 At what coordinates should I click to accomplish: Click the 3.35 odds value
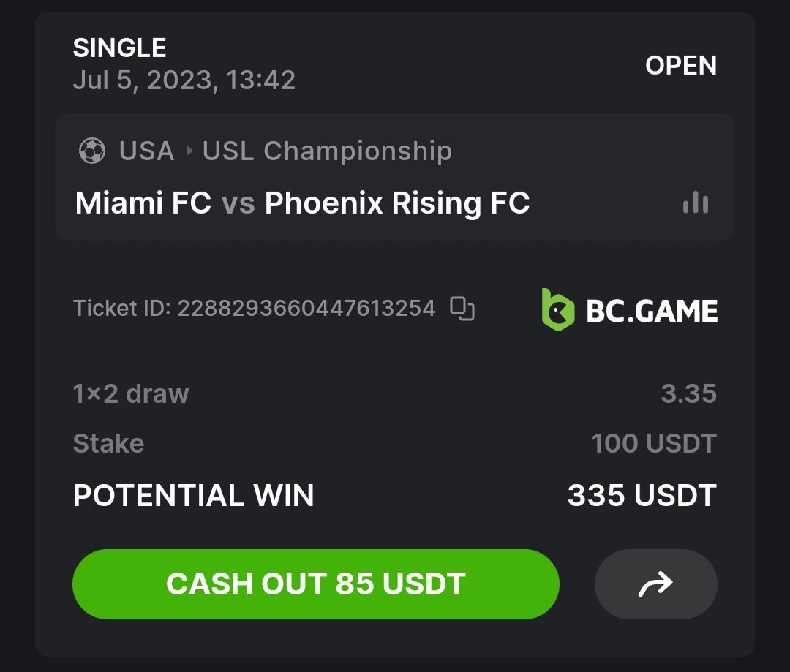pos(688,394)
